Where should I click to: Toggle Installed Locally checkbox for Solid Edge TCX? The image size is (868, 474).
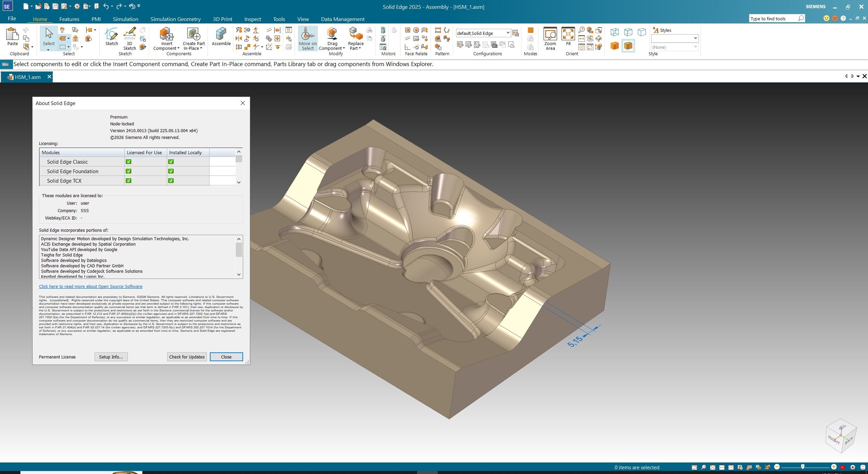171,181
